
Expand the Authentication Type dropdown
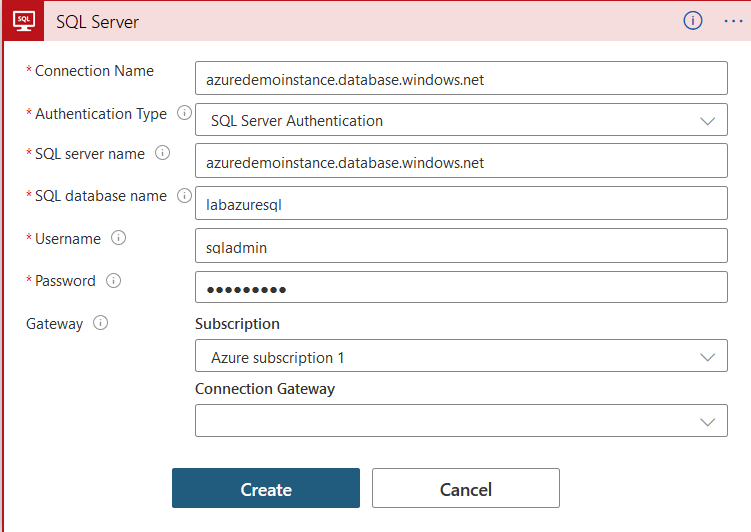tap(461, 120)
